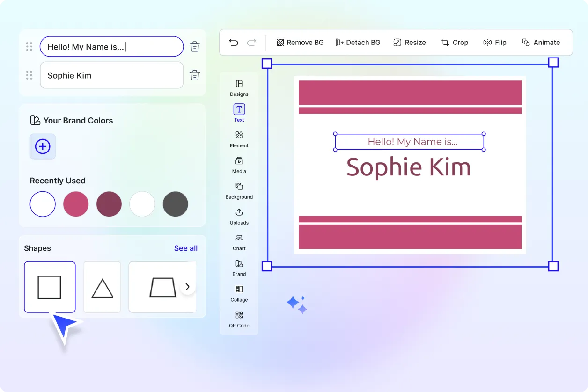Add a new brand color

[x=43, y=146]
